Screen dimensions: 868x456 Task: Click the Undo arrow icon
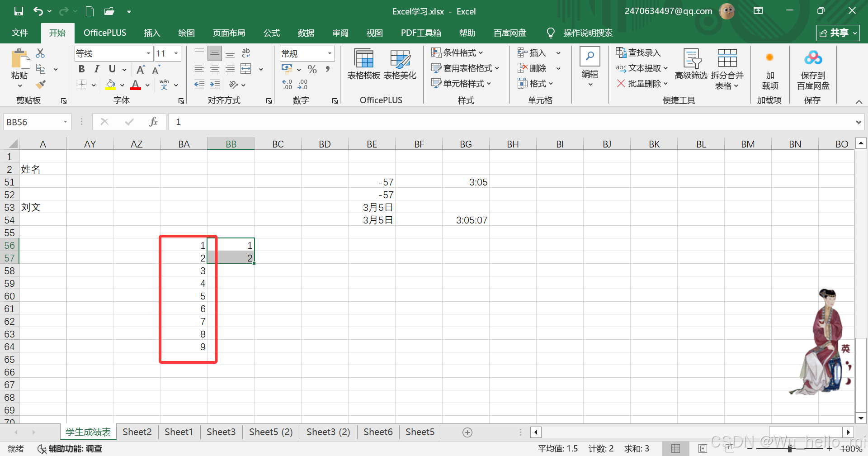38,11
